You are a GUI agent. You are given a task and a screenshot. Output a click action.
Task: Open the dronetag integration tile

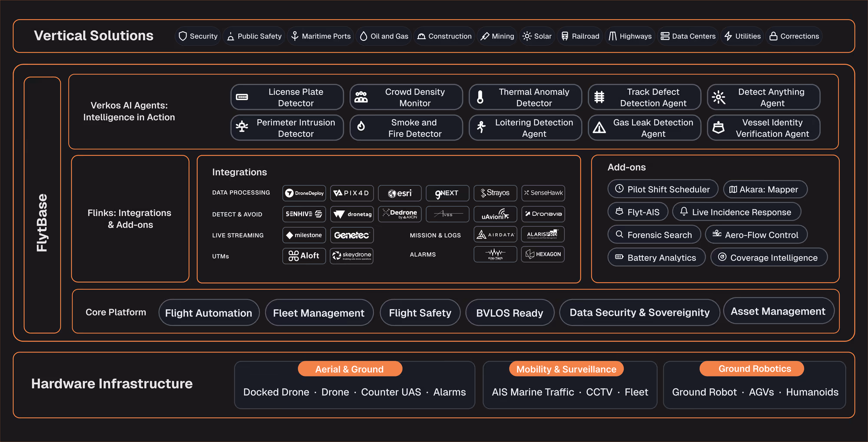[x=352, y=214]
